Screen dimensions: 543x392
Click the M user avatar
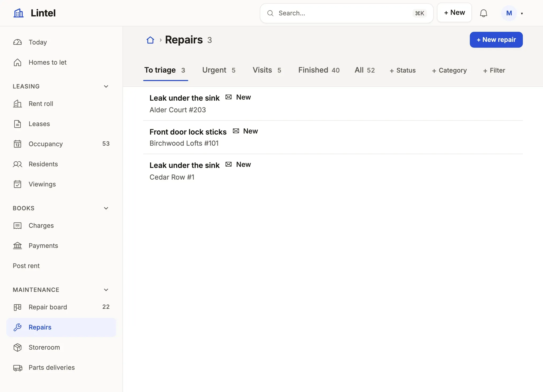(509, 13)
